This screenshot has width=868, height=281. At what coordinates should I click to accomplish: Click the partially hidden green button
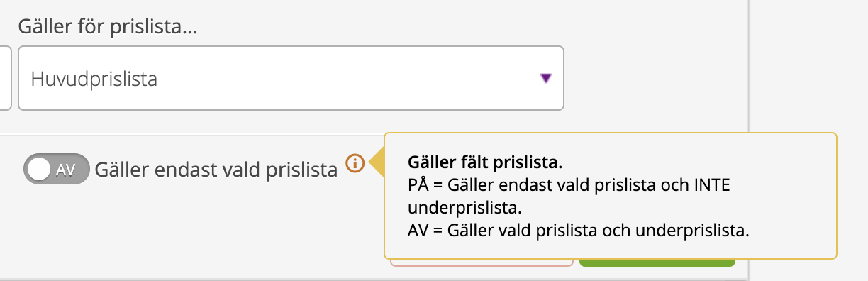(657, 263)
